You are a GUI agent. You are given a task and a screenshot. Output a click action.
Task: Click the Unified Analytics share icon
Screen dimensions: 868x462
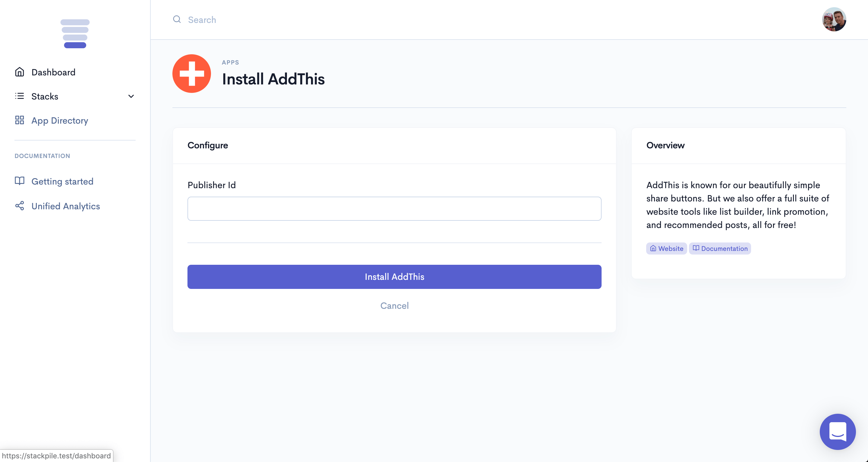pyautogui.click(x=20, y=206)
